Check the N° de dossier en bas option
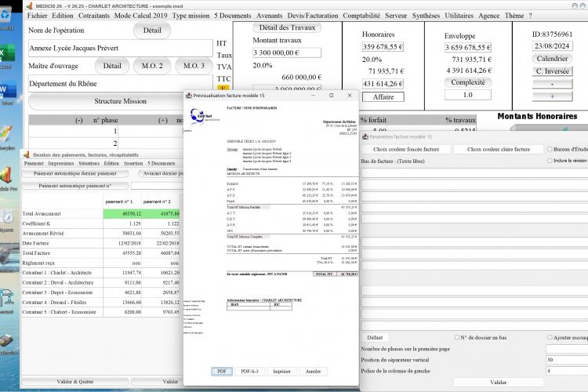Image resolution: width=588 pixels, height=392 pixels. 457,337
